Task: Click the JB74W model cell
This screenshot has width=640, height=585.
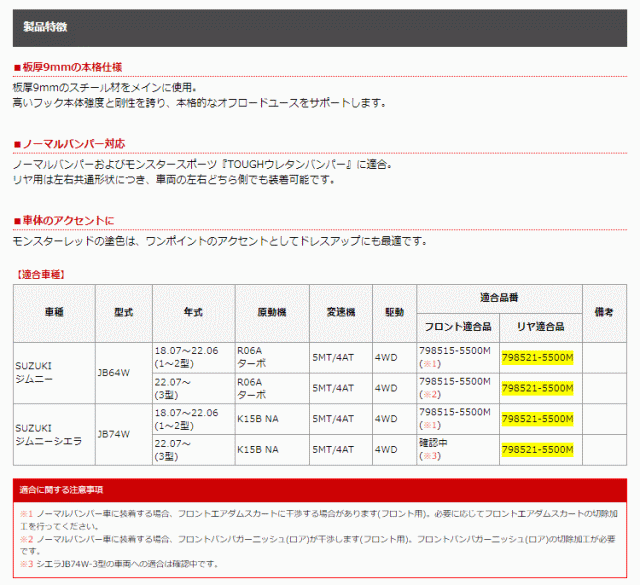Action: click(x=113, y=434)
